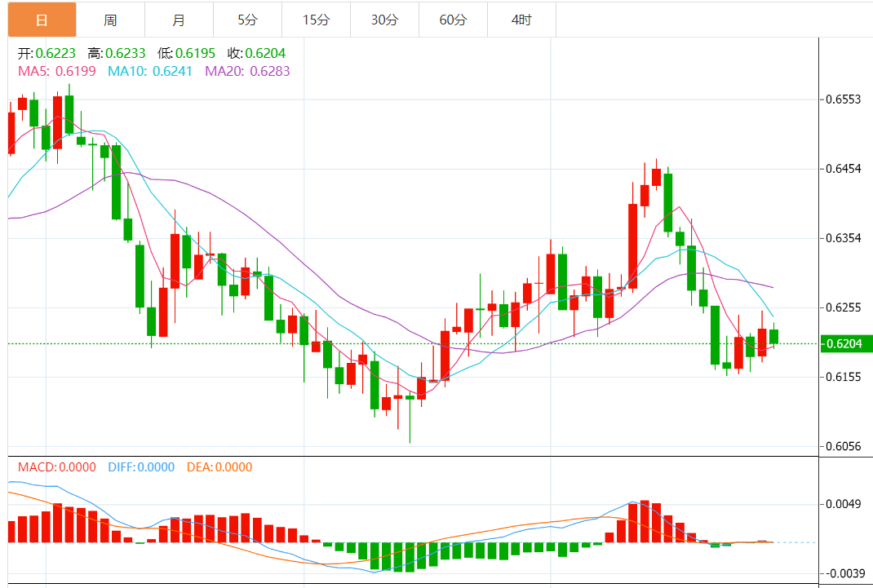The width and height of the screenshot is (873, 588).
Task: Select the 4时 timeframe tab
Action: click(521, 20)
